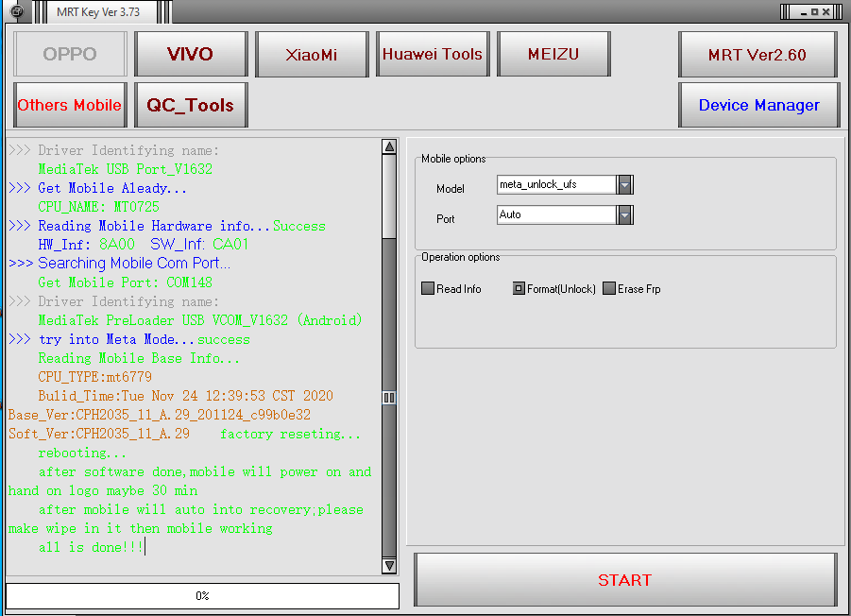The image size is (851, 616).
Task: Click log line 'CPU_TYPE:mt6779'
Action: tap(95, 377)
